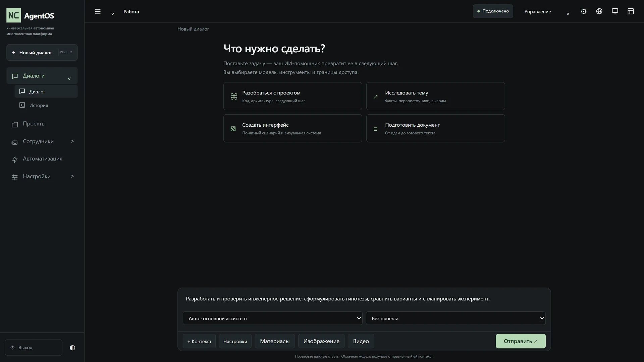The width and height of the screenshot is (644, 362).
Task: Click the Автоматизация lightning icon
Action: pos(15,160)
